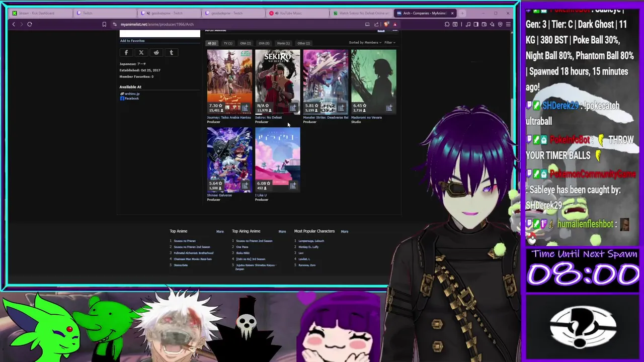
Task: Share on Tumblr icon
Action: click(171, 52)
